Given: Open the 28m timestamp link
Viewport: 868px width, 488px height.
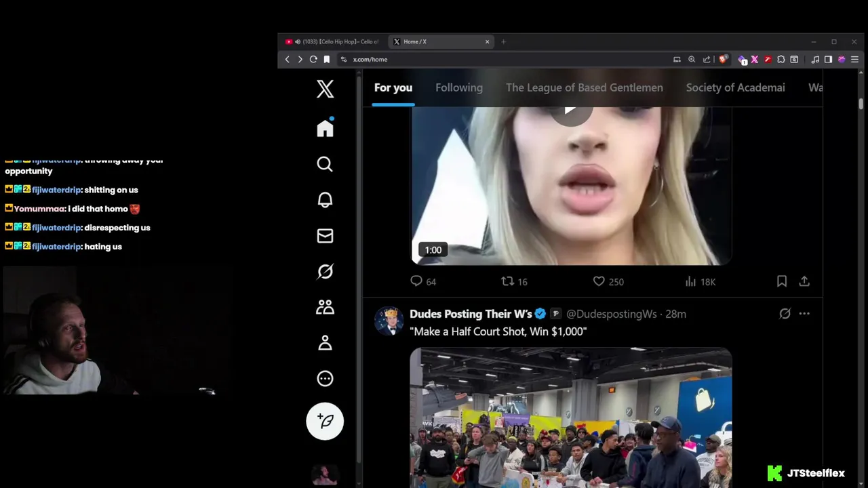Looking at the screenshot, I should point(676,314).
